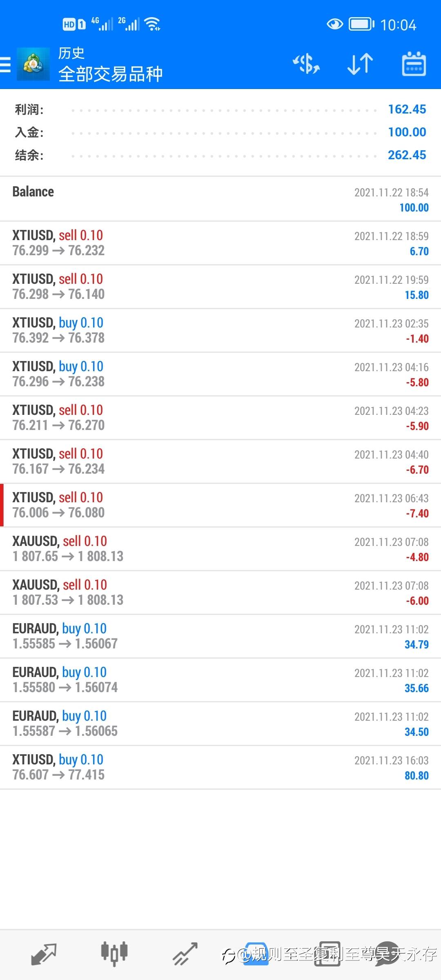
Task: Tap the red-marked XTIUSD sell -7.40 row
Action: [220, 505]
